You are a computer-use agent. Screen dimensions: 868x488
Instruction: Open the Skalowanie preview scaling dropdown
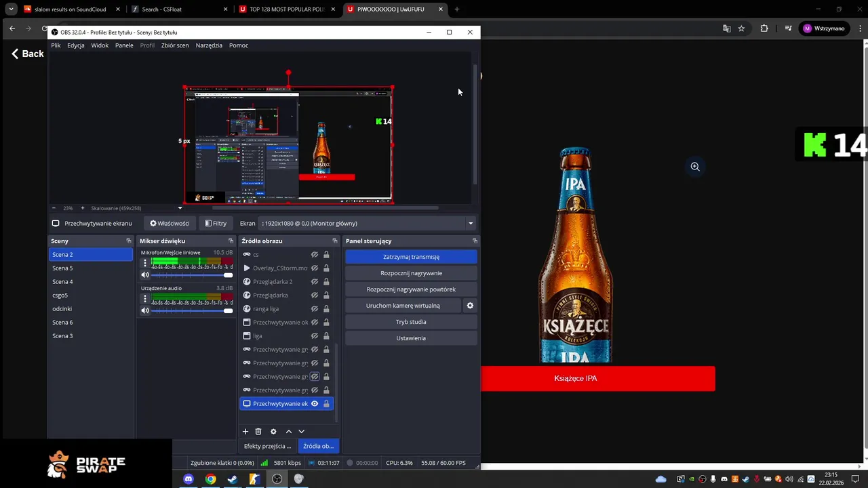[x=180, y=208]
